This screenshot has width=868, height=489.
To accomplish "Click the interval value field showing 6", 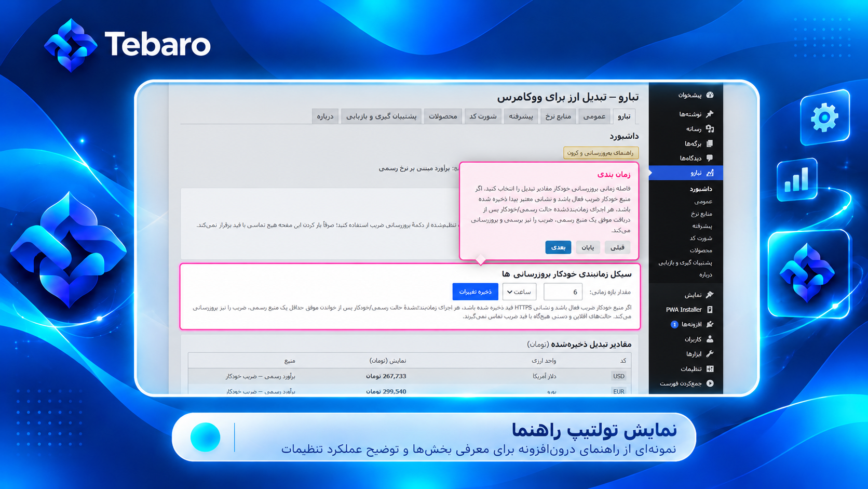I will click(563, 292).
